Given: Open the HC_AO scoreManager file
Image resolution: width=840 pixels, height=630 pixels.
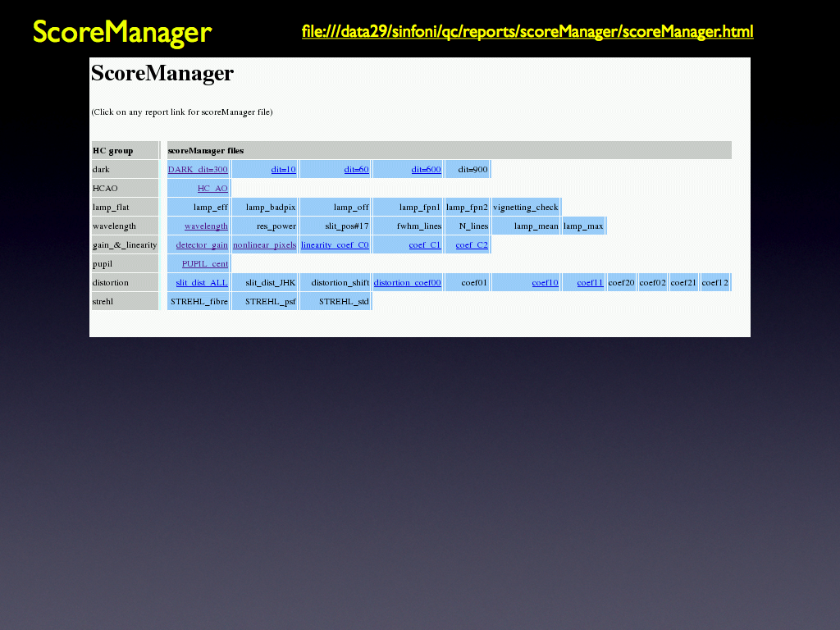Looking at the screenshot, I should (x=212, y=189).
